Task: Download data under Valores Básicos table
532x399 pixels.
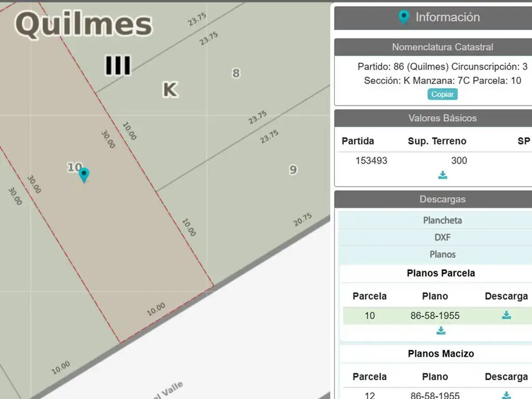Action: tap(443, 175)
